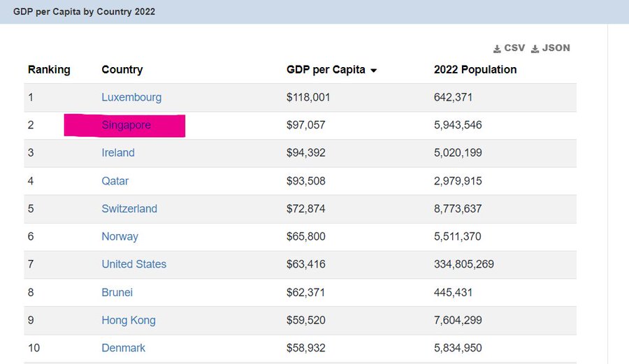
Task: Open the Singapore country link
Action: [x=126, y=125]
